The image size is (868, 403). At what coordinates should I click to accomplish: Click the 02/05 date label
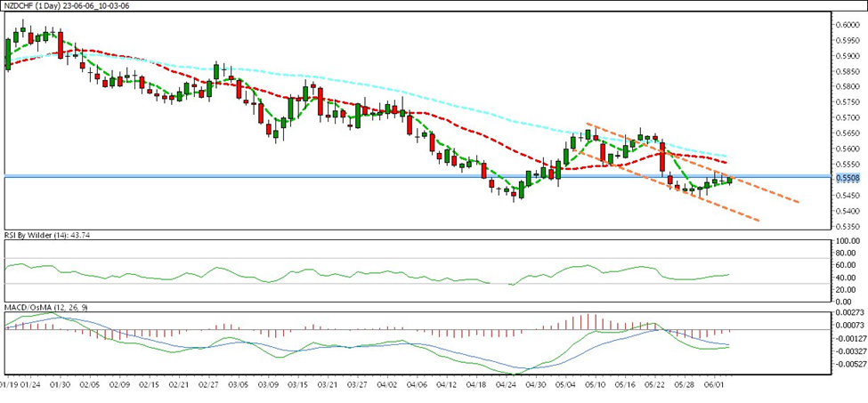coord(90,383)
